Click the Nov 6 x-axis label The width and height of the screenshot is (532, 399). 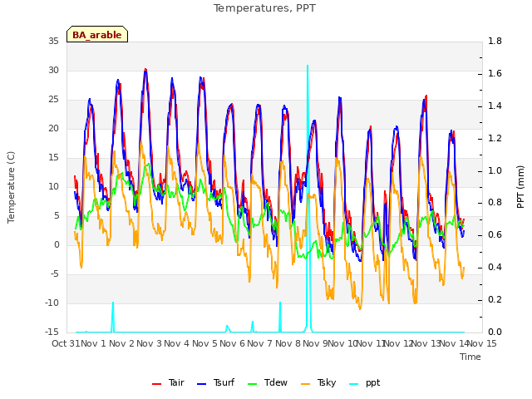tap(232, 343)
